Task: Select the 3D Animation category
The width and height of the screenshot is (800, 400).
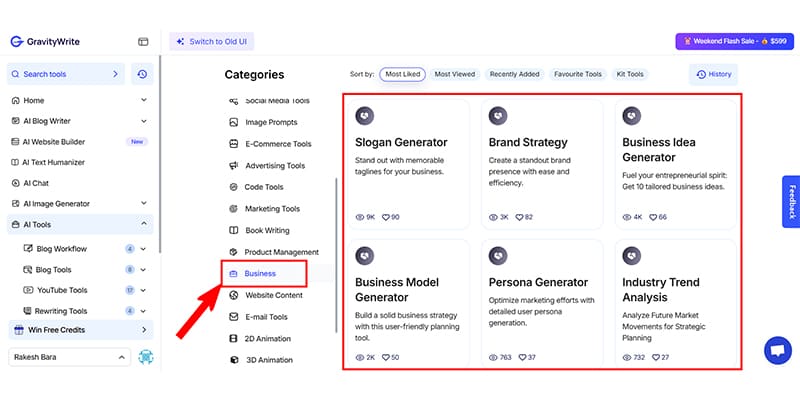Action: pos(261,360)
